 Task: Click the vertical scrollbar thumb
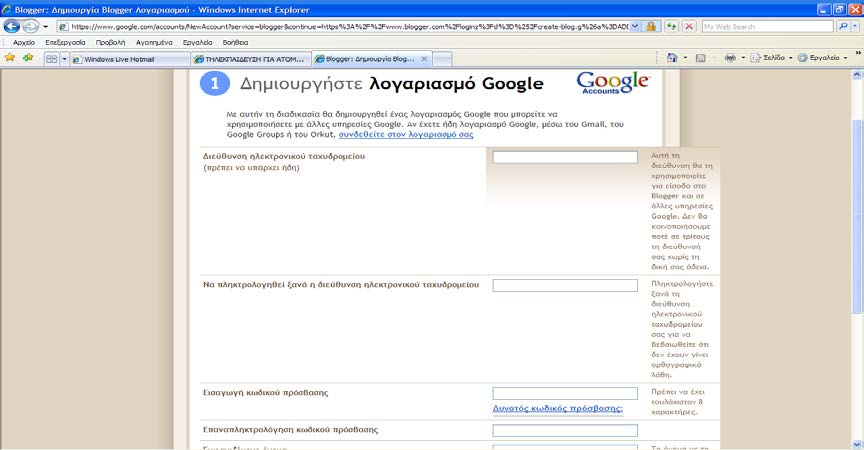857,218
